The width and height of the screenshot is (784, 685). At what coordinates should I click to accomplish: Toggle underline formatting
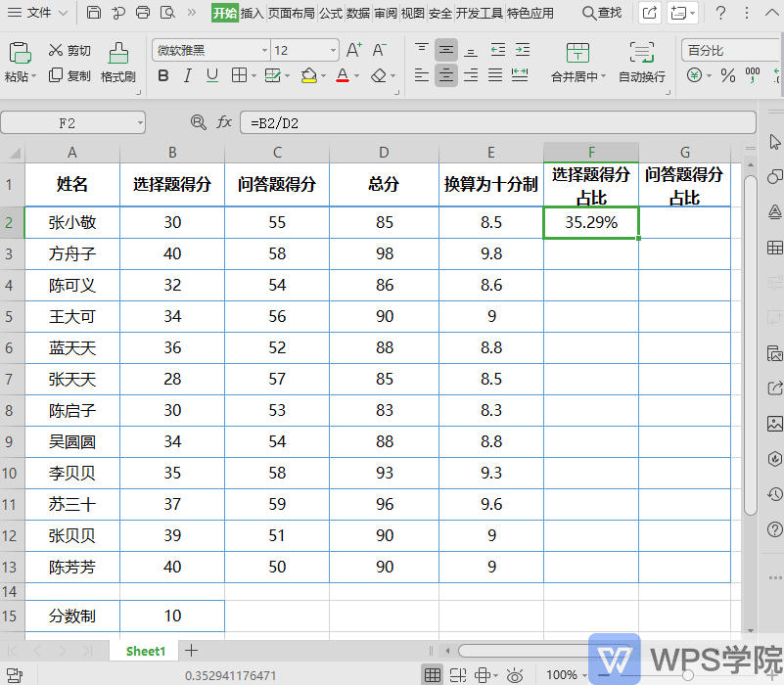point(212,75)
